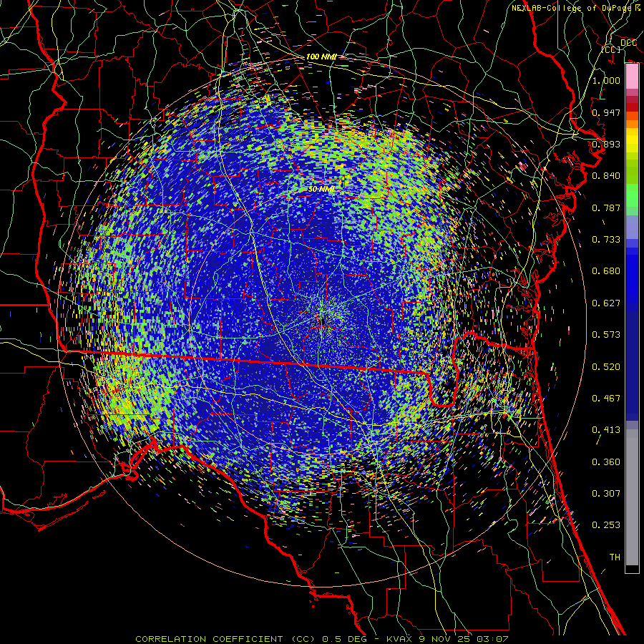Image resolution: width=644 pixels, height=644 pixels.
Task: Click the 0.467 legend value
Action: 606,399
